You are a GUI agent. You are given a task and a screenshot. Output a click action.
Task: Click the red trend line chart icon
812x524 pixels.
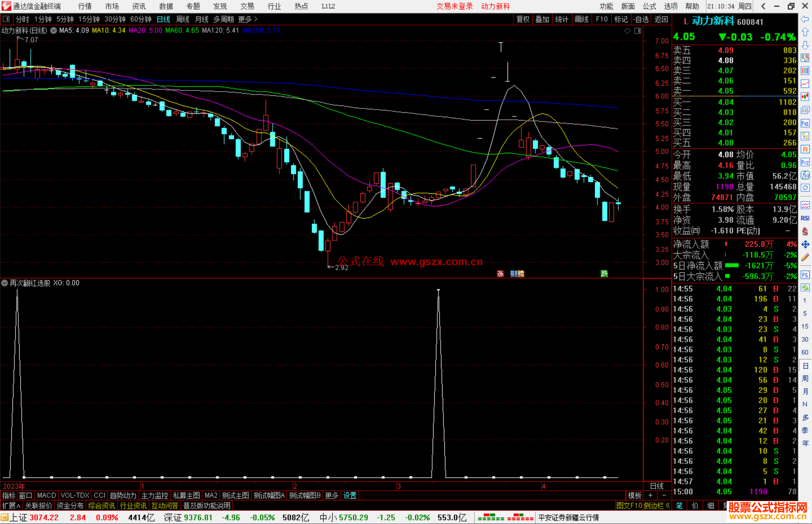[805, 84]
